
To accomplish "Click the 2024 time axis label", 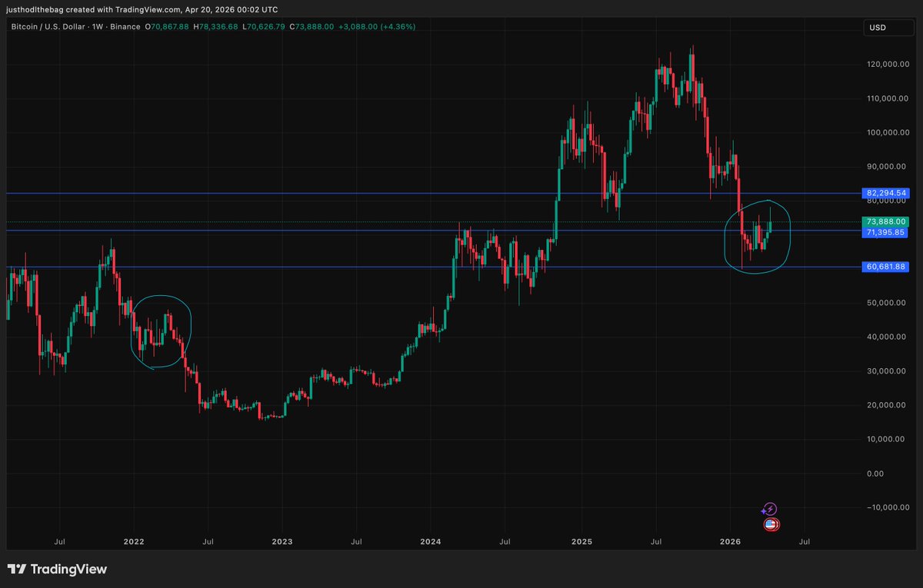I will tap(431, 541).
